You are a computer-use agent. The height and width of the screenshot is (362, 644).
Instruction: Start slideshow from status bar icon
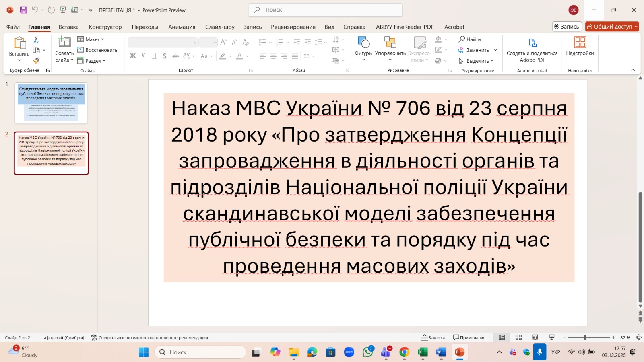[x=552, y=337]
